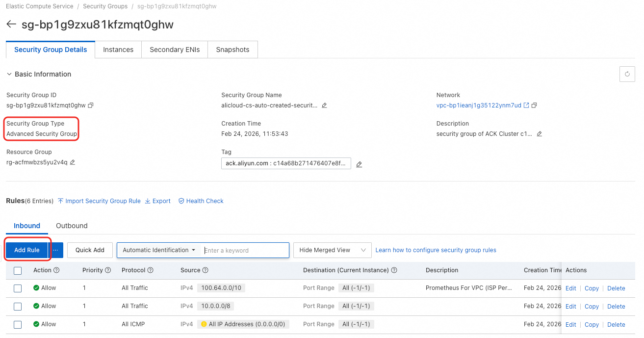Image resolution: width=644 pixels, height=338 pixels.
Task: Click the back arrow beside the security group title
Action: tap(11, 25)
